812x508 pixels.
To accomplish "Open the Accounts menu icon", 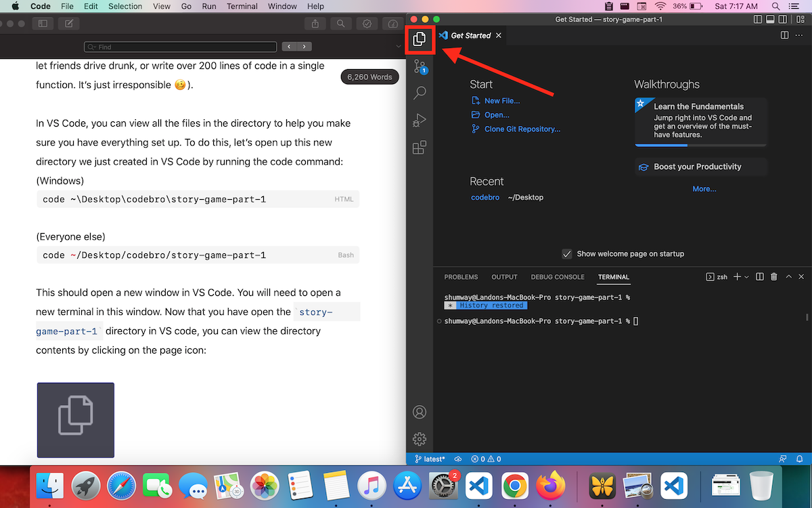I will coord(420,412).
